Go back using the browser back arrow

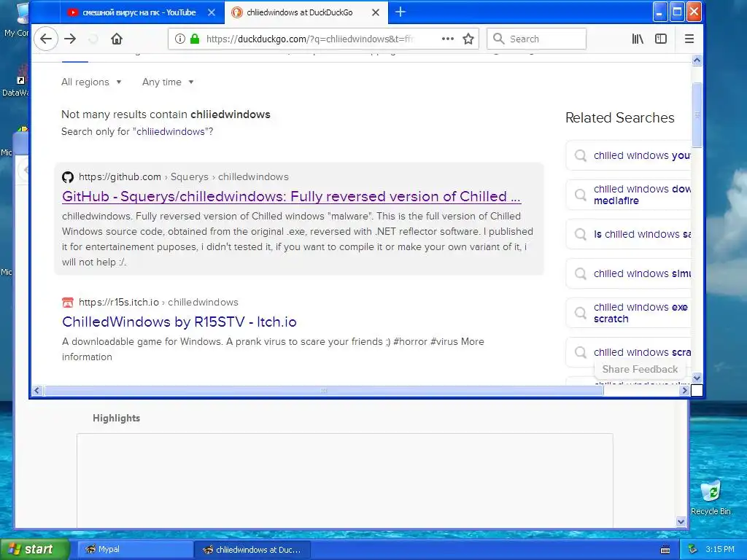point(46,39)
